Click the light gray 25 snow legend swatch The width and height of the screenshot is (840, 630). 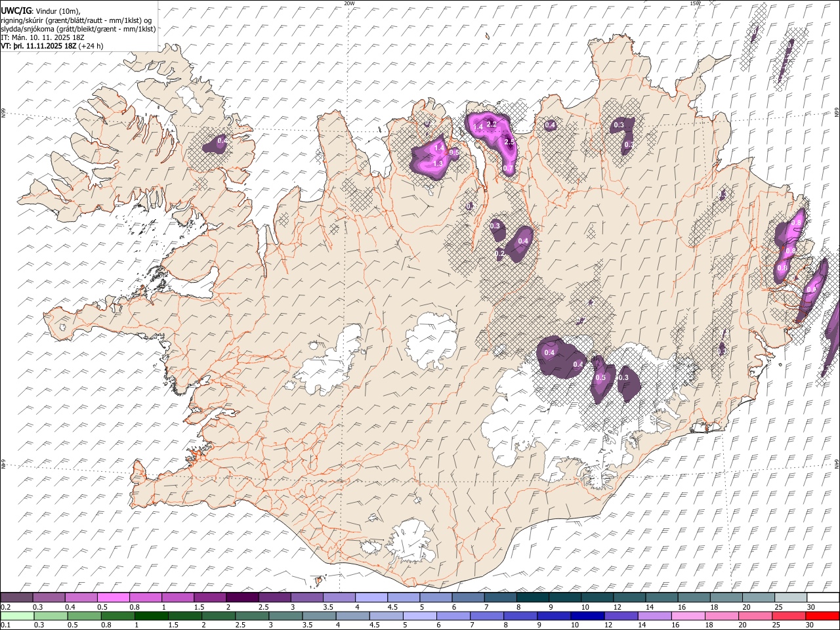[791, 598]
